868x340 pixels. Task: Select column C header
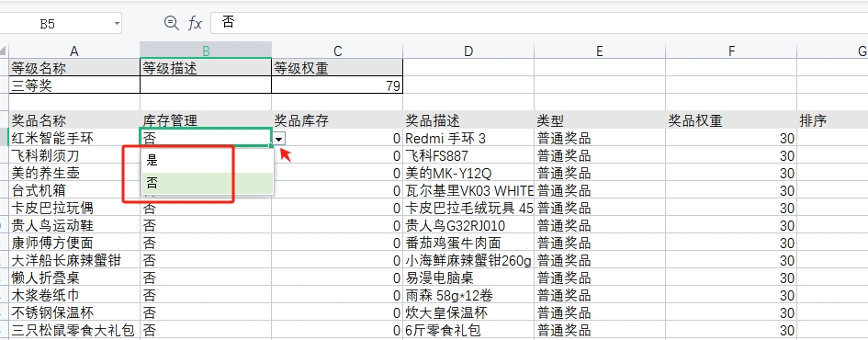[337, 51]
